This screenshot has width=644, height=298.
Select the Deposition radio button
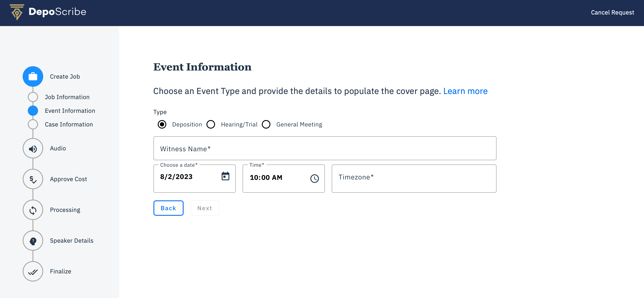(x=162, y=124)
